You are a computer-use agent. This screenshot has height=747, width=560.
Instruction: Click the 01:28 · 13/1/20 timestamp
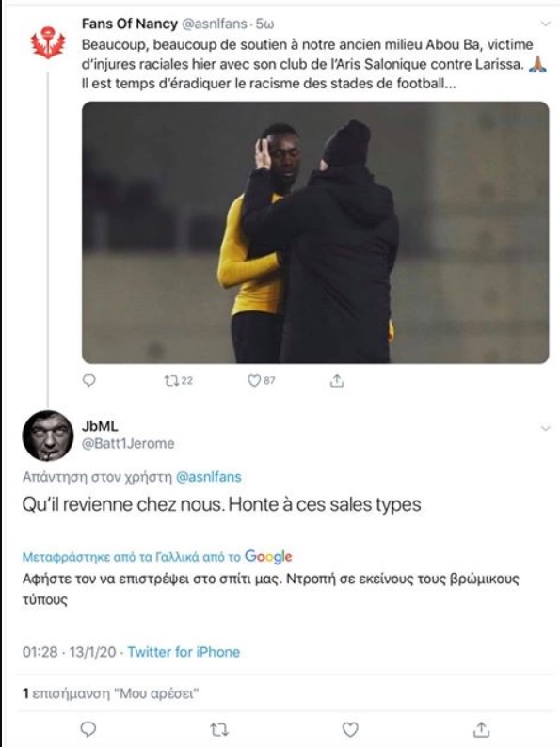pyautogui.click(x=69, y=652)
